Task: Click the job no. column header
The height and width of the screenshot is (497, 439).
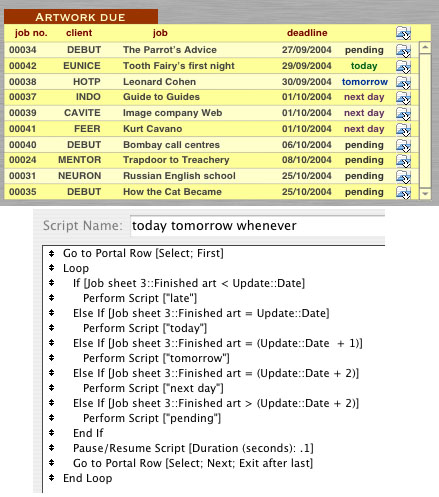Action: (31, 33)
